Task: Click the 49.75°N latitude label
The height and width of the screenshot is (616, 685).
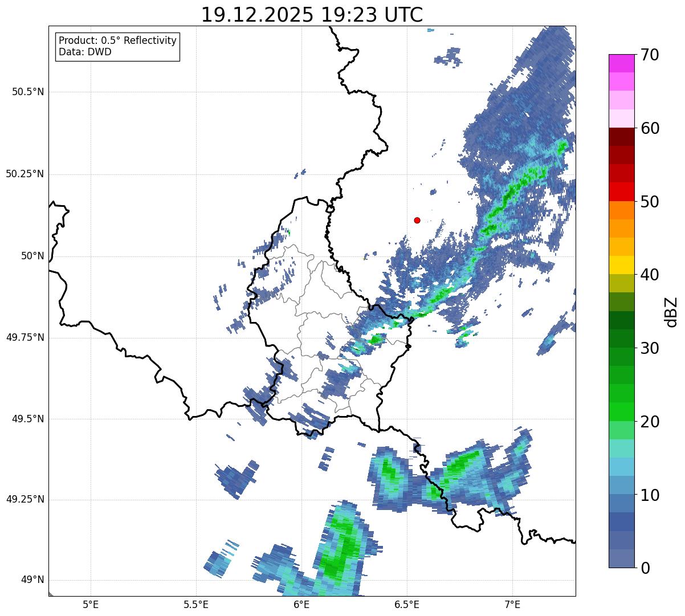Action: click(25, 337)
